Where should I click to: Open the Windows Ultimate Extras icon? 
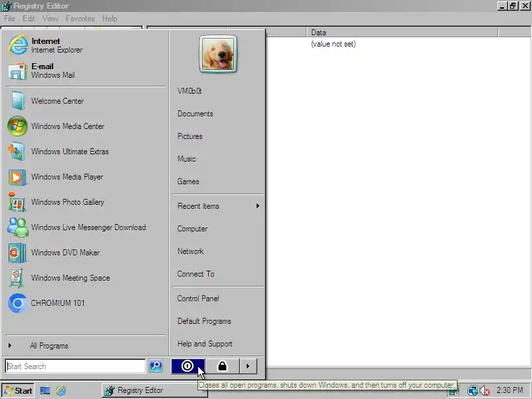tap(17, 152)
